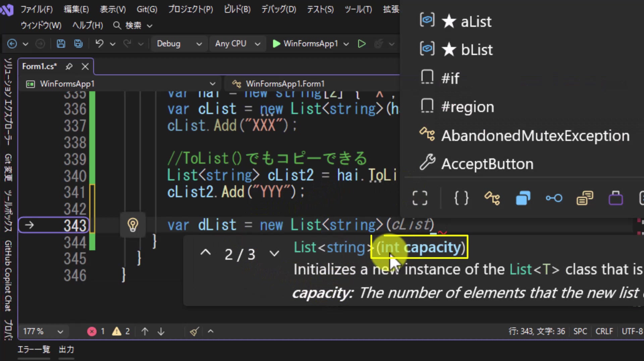Click the UTF-8 encoding indicator
Viewport: 644px width, 361px height.
pyautogui.click(x=632, y=331)
